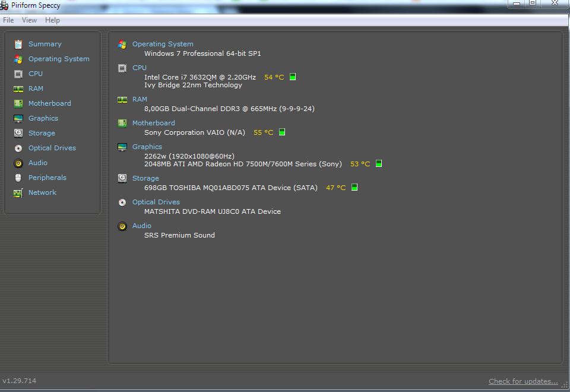Click the storage temperature 47 °C value
570x392 pixels.
pyautogui.click(x=336, y=188)
